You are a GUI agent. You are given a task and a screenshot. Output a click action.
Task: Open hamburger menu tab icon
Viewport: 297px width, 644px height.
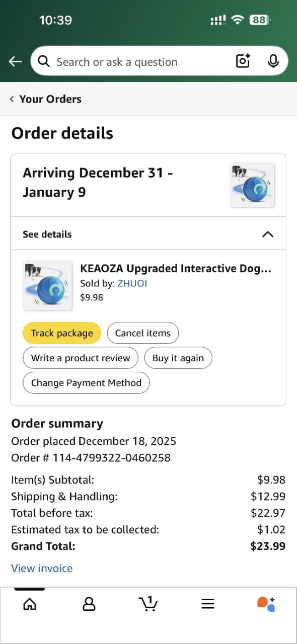[x=208, y=604]
